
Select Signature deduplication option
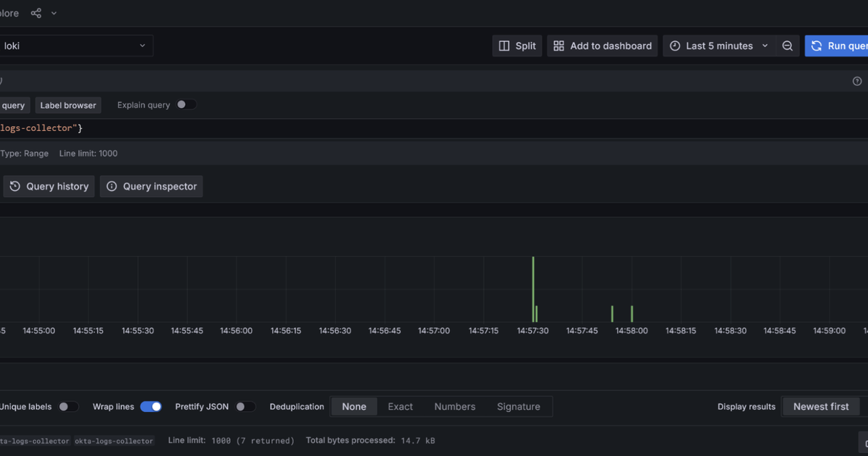coord(519,407)
